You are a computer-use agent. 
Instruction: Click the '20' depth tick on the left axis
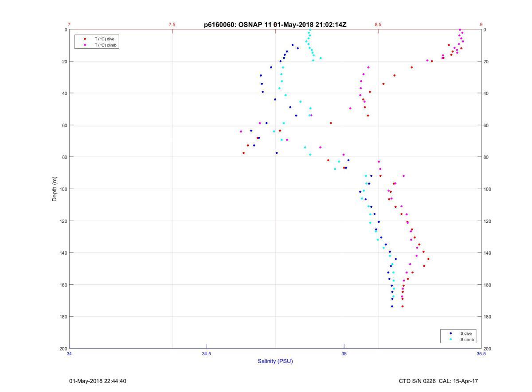[x=64, y=62]
